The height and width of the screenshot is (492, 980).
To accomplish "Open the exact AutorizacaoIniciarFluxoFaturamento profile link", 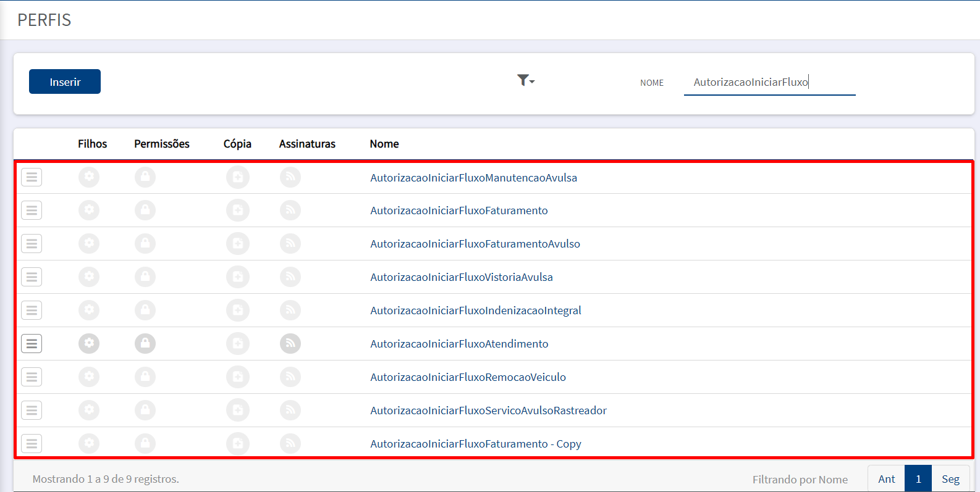I will (x=459, y=211).
